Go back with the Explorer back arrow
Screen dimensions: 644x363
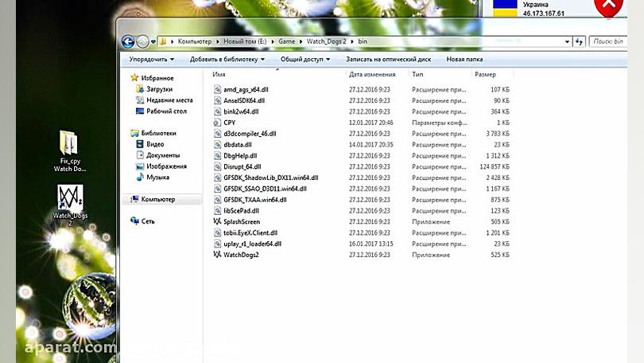point(128,41)
